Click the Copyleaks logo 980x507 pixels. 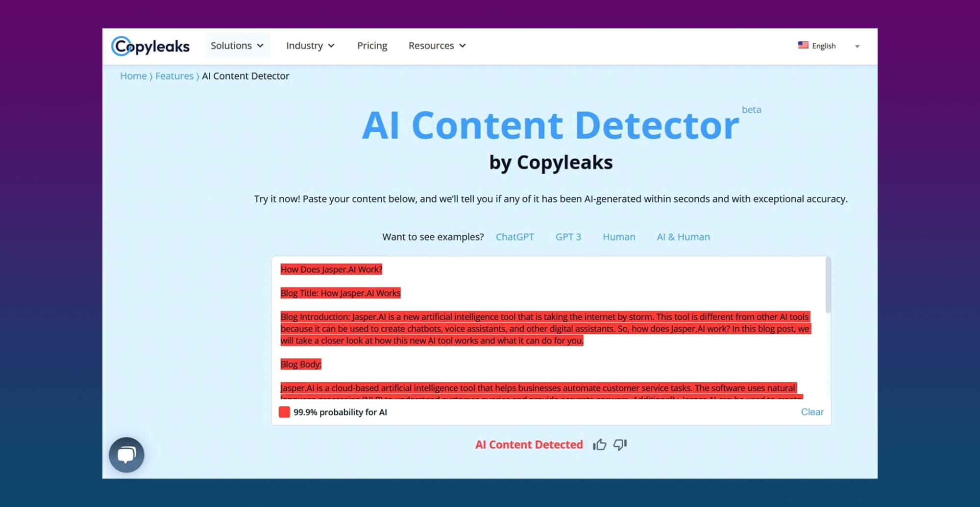(x=150, y=46)
